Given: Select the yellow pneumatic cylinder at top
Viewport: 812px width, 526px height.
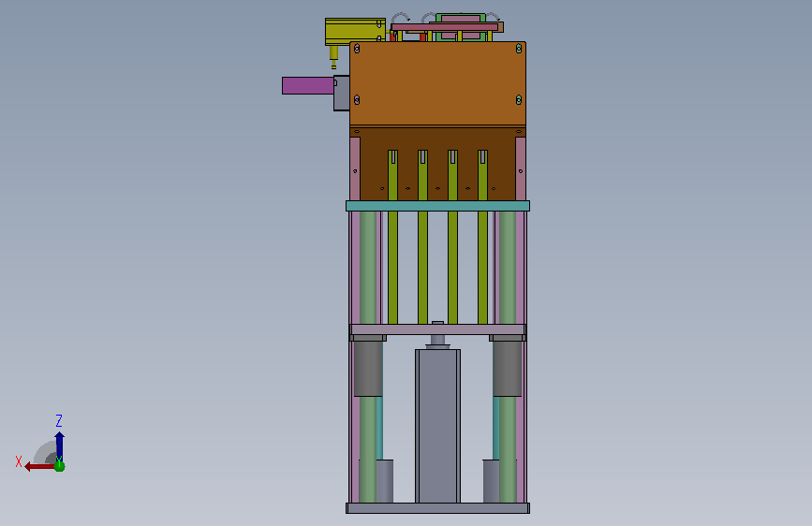Looking at the screenshot, I should 355,32.
